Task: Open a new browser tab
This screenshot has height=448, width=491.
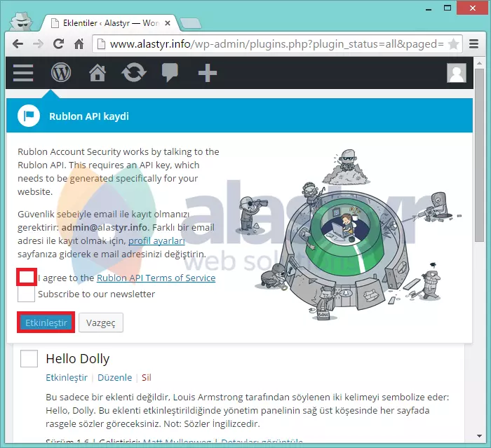Action: pyautogui.click(x=191, y=23)
